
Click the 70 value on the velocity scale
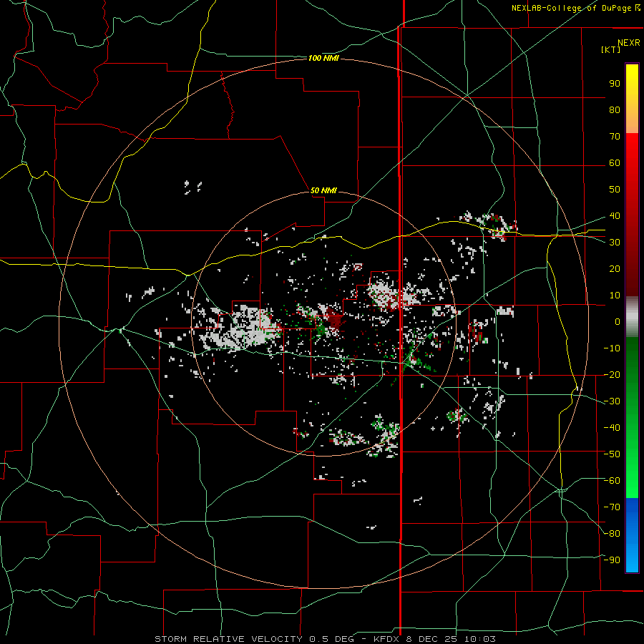click(x=615, y=137)
